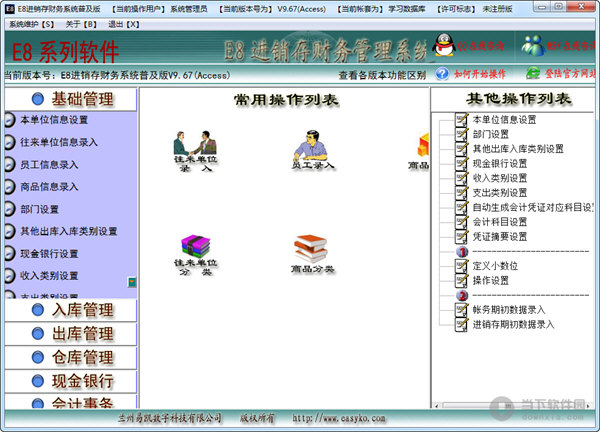Select 进销存期初数据录入 tree item

[514, 324]
